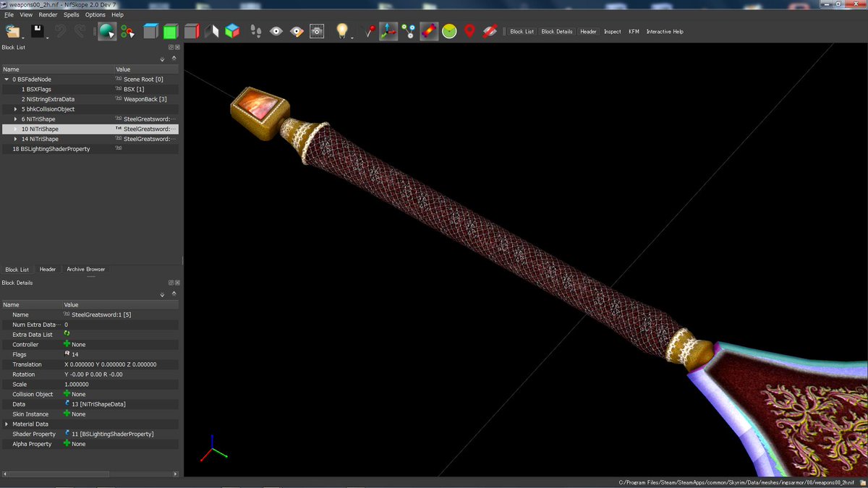This screenshot has height=488, width=868.
Task: Collapse the 0 BSFadeNode tree node
Action: [7, 80]
